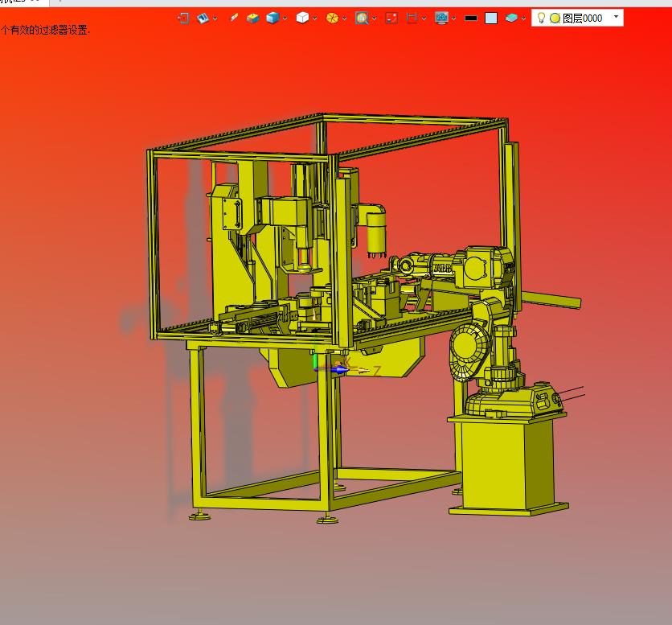Click the filter settings status message text
The image size is (672, 625).
pos(45,30)
